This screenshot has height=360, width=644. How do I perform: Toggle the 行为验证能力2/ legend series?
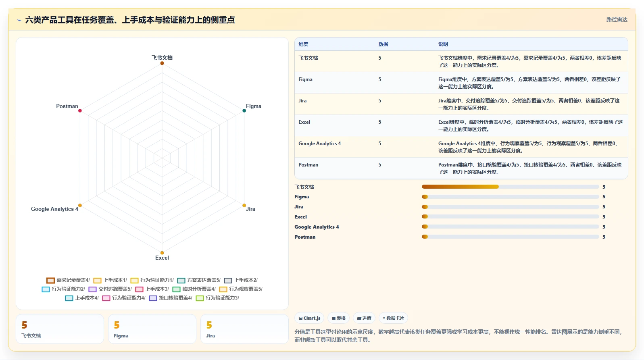tap(63, 289)
